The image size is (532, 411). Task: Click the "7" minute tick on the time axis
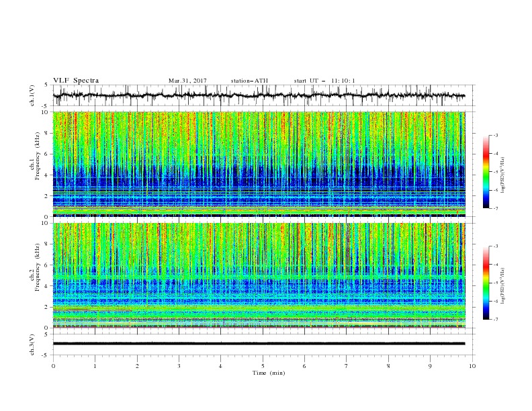point(347,366)
